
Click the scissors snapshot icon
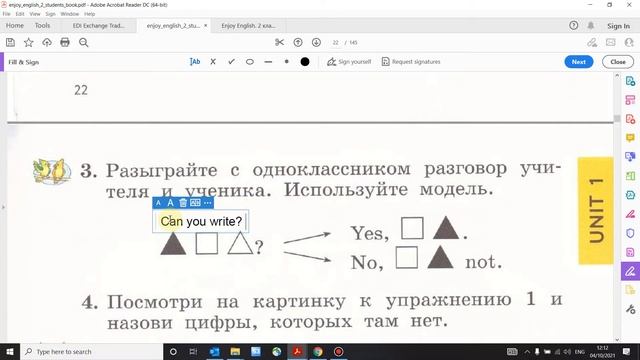(x=280, y=42)
